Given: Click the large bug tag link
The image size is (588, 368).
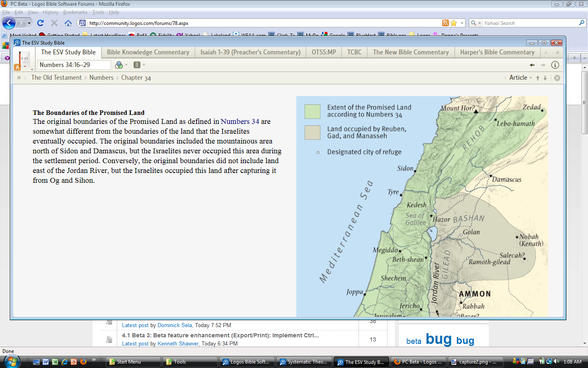Looking at the screenshot, I should click(x=439, y=339).
